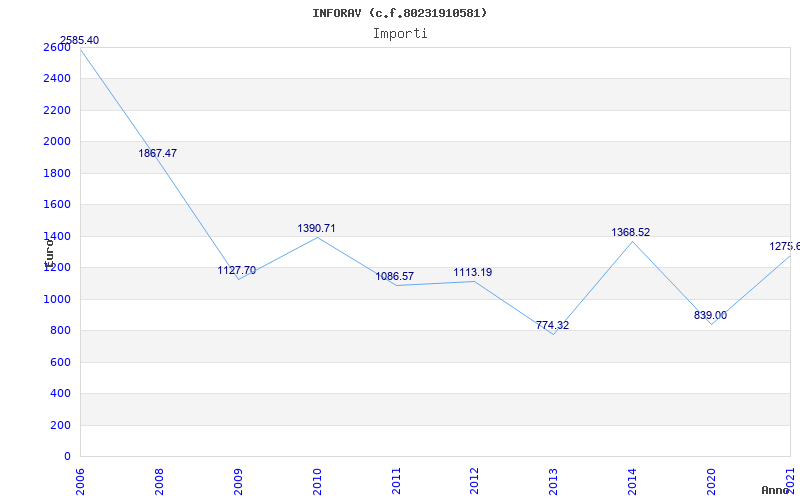Select data label 1127.70
800x500 pixels.
[x=237, y=270]
